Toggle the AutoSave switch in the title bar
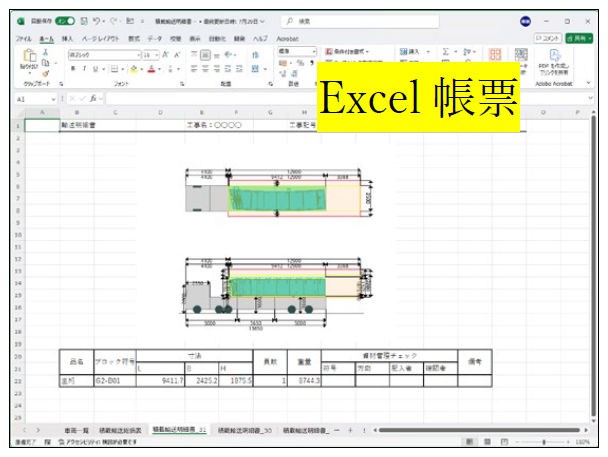Screen dimensions: 608x457 point(65,20)
